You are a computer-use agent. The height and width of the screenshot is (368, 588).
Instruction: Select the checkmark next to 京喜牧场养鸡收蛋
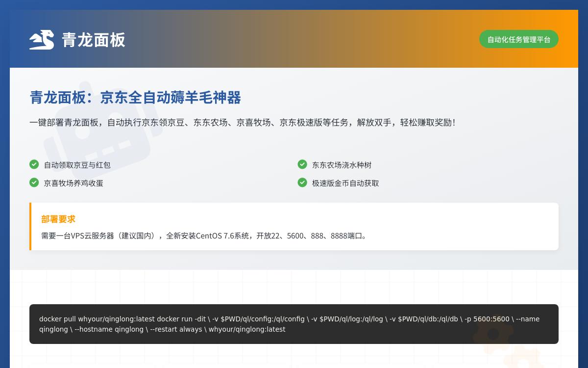point(34,182)
